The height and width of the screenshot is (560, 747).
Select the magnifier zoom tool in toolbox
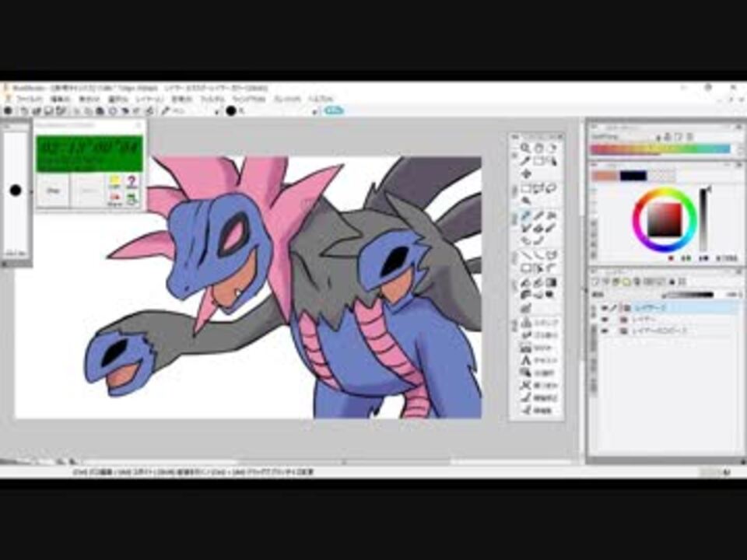point(525,148)
